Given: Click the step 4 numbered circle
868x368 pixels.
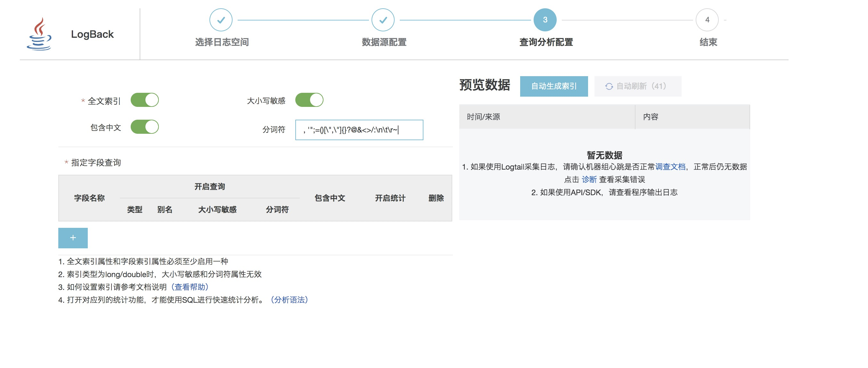Looking at the screenshot, I should point(707,20).
